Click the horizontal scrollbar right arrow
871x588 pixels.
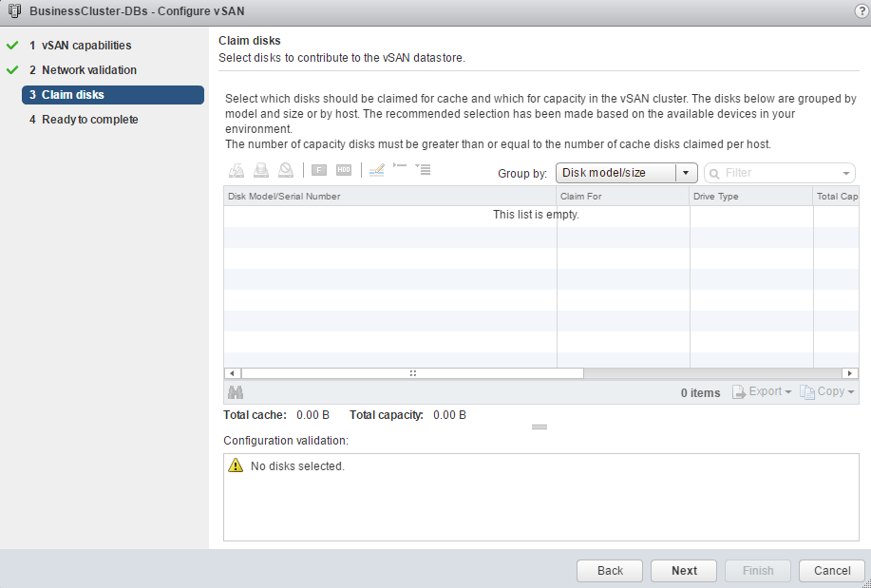click(851, 373)
